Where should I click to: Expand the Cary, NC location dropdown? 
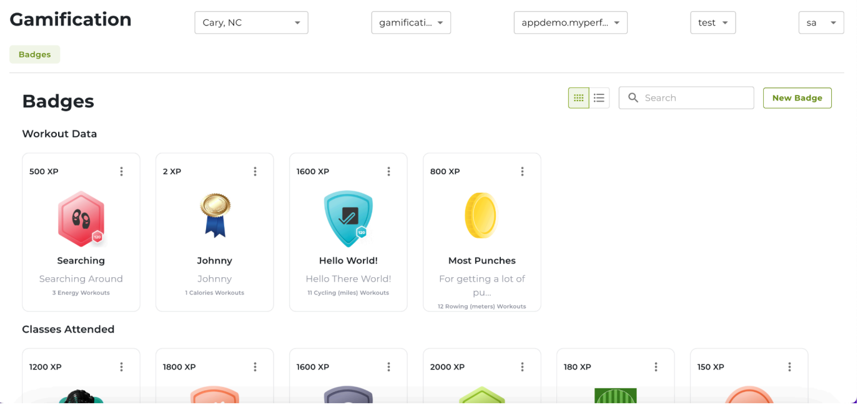(251, 23)
